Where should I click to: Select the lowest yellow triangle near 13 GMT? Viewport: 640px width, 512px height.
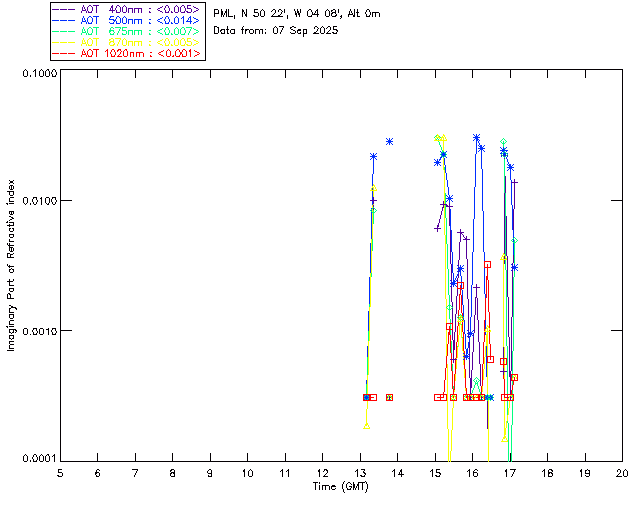(366, 426)
